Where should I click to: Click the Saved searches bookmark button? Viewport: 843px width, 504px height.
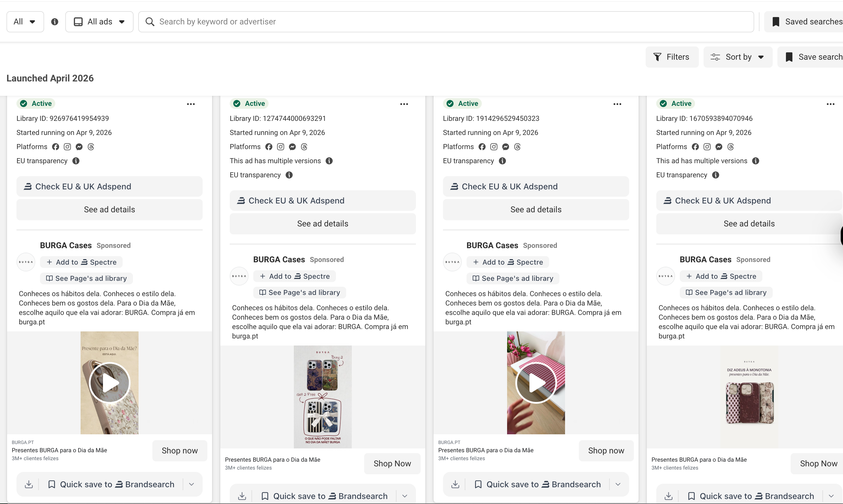point(804,22)
